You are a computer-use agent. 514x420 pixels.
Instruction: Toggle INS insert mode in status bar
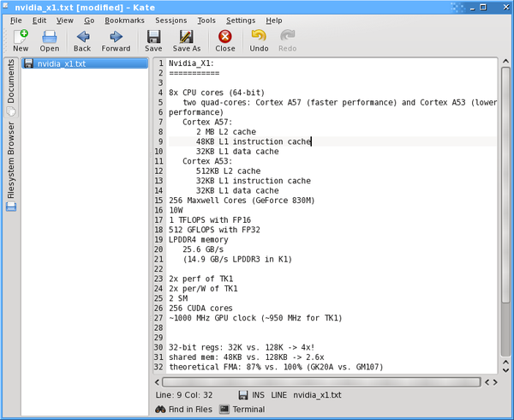point(258,395)
